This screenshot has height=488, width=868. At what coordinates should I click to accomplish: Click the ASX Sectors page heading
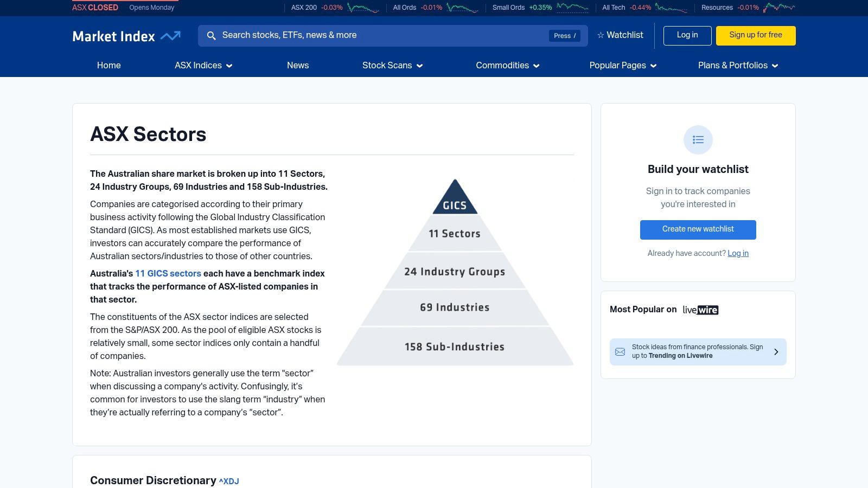pos(148,134)
